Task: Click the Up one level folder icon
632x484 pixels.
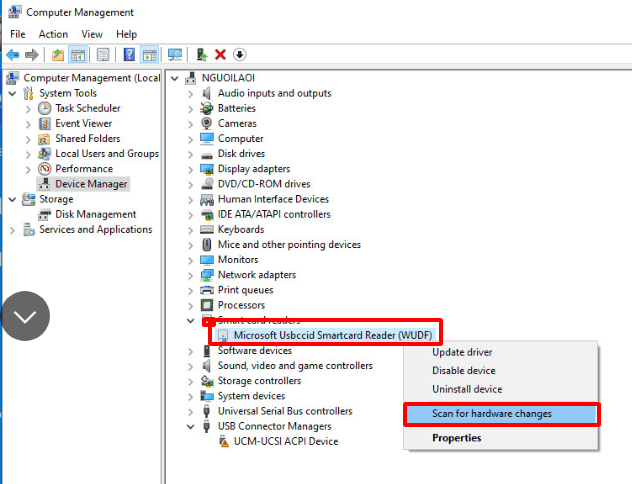Action: click(x=58, y=55)
